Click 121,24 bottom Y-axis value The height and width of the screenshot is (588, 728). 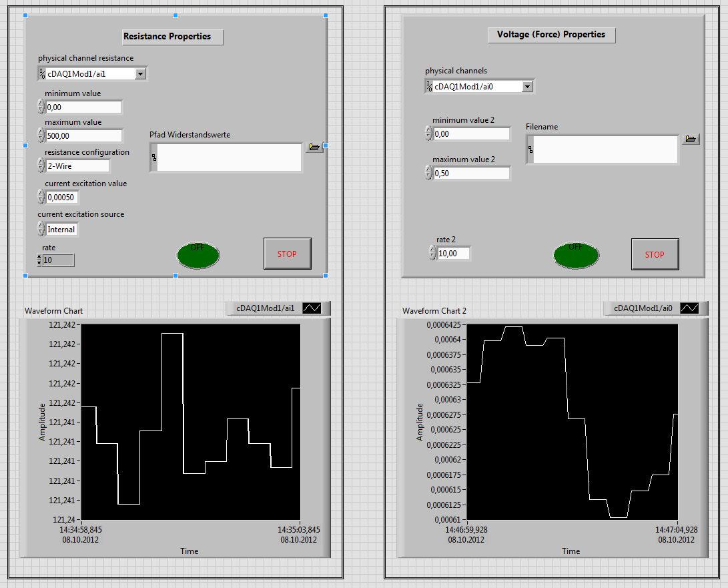[x=63, y=520]
